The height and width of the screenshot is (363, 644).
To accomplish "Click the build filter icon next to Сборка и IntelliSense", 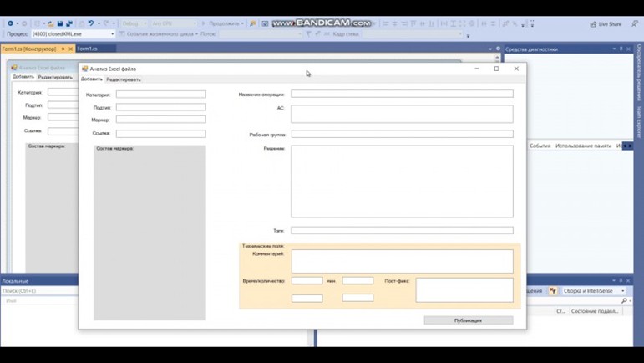I will pos(553,290).
